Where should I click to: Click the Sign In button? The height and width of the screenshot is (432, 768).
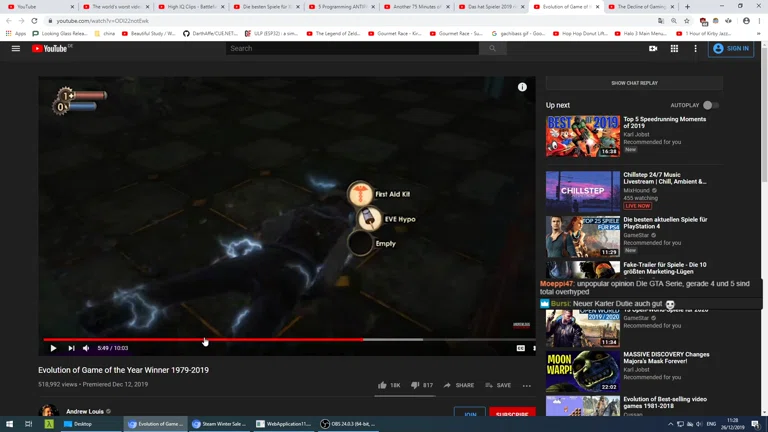[x=731, y=48]
